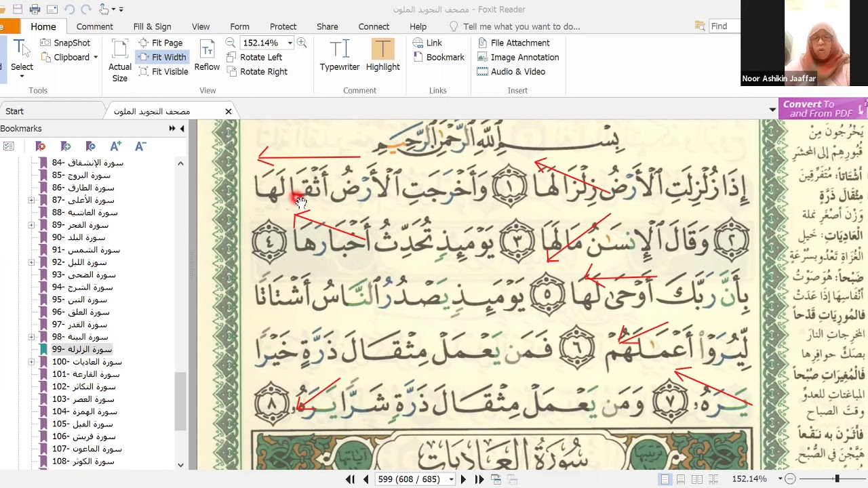Open the Select tool dropdown arrow
The width and height of the screenshot is (868, 488).
point(22,76)
